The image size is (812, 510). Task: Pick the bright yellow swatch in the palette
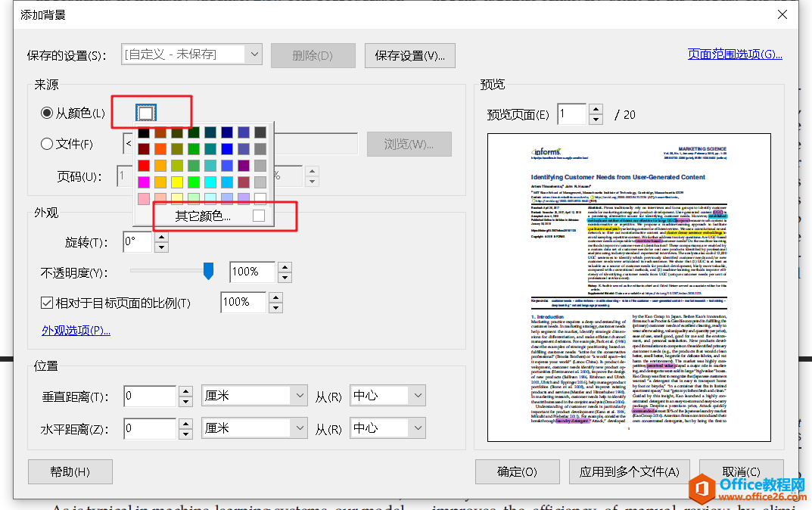coord(177,182)
